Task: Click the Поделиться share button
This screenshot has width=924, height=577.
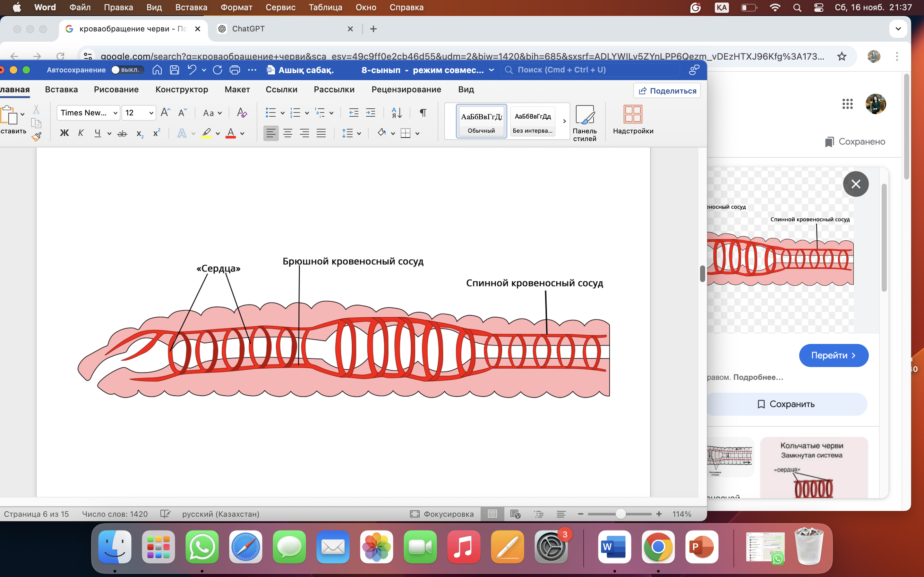Action: pyautogui.click(x=667, y=91)
